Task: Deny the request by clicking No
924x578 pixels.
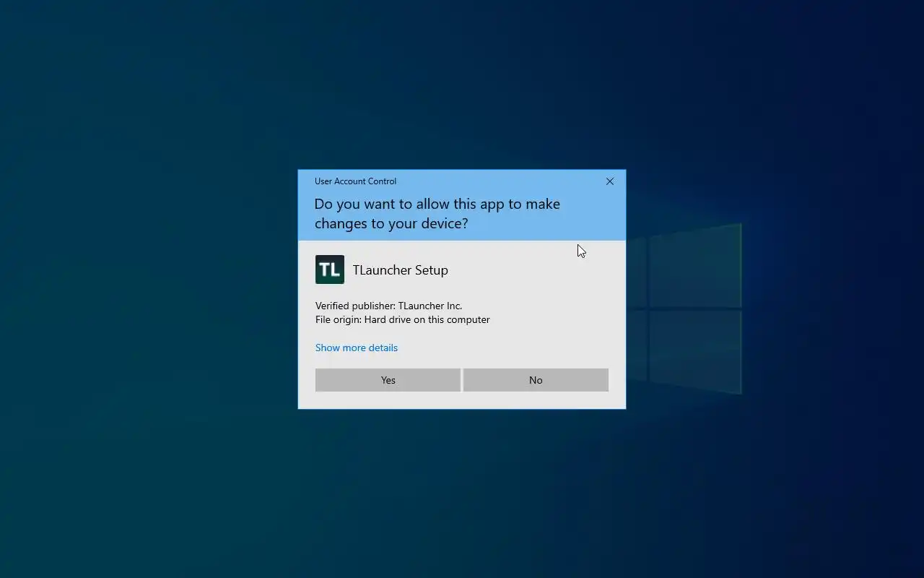Action: coord(536,380)
